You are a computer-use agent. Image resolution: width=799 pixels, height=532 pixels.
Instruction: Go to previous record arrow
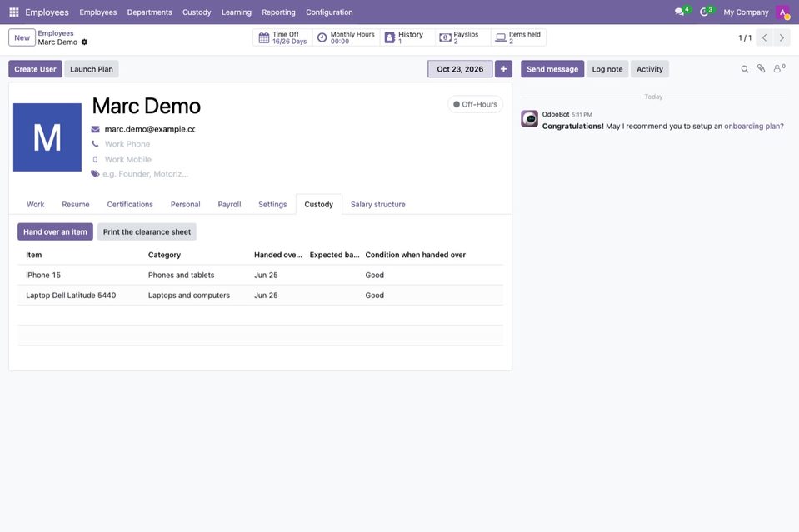(764, 37)
